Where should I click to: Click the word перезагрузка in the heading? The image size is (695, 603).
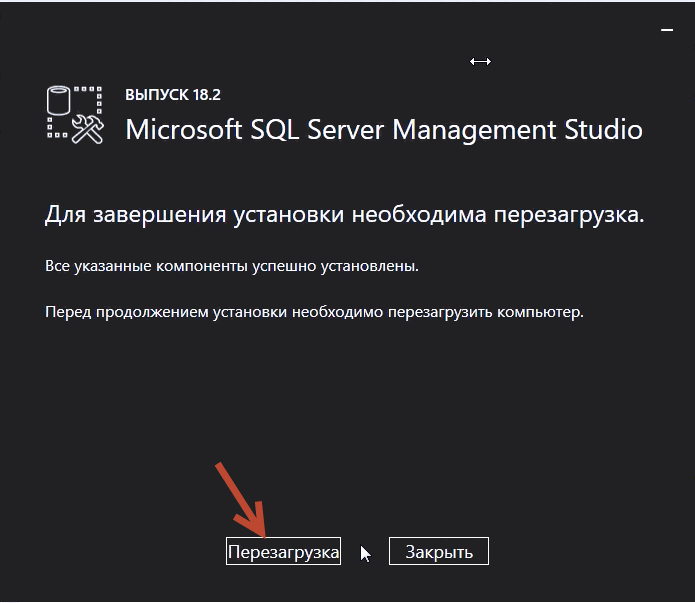click(567, 216)
